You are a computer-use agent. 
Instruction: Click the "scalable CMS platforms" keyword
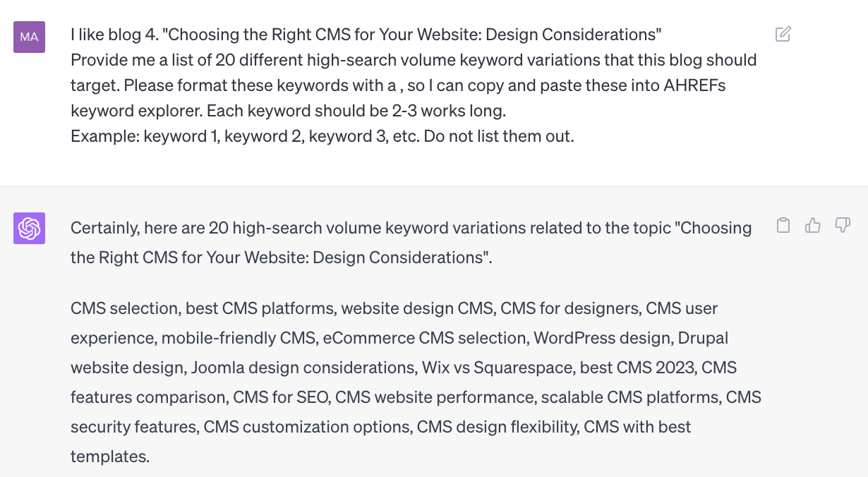point(630,397)
